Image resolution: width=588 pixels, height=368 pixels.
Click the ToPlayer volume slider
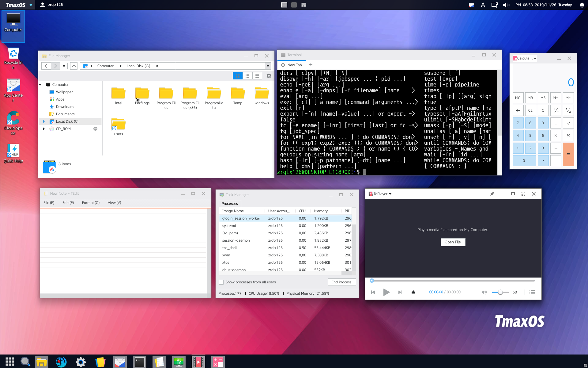500,292
